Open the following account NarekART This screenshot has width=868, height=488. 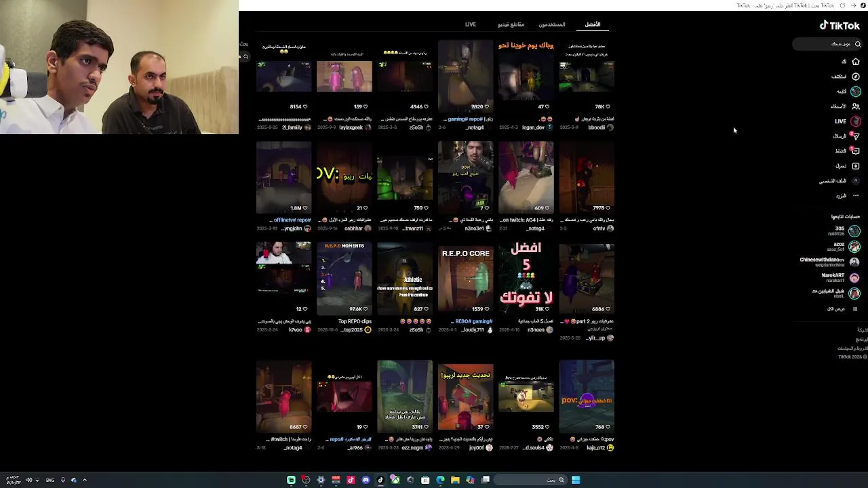[x=841, y=278]
